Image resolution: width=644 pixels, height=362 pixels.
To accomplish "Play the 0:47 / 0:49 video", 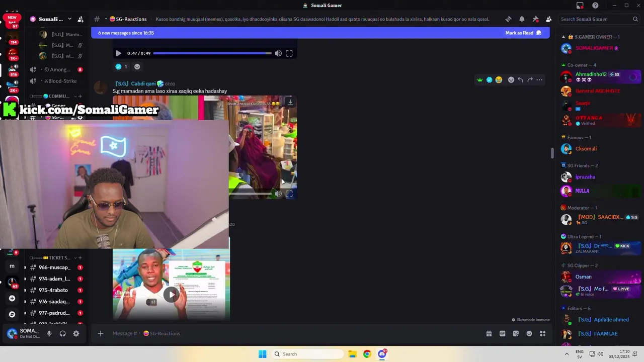I will pos(118,53).
